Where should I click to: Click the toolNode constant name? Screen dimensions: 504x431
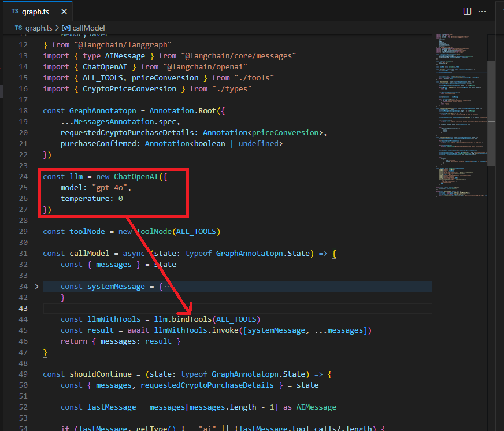[x=87, y=232]
